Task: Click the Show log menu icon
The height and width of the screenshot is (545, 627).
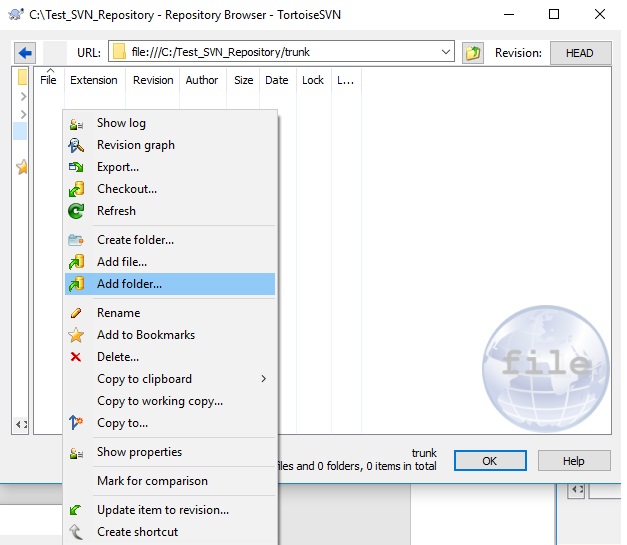Action: click(76, 124)
